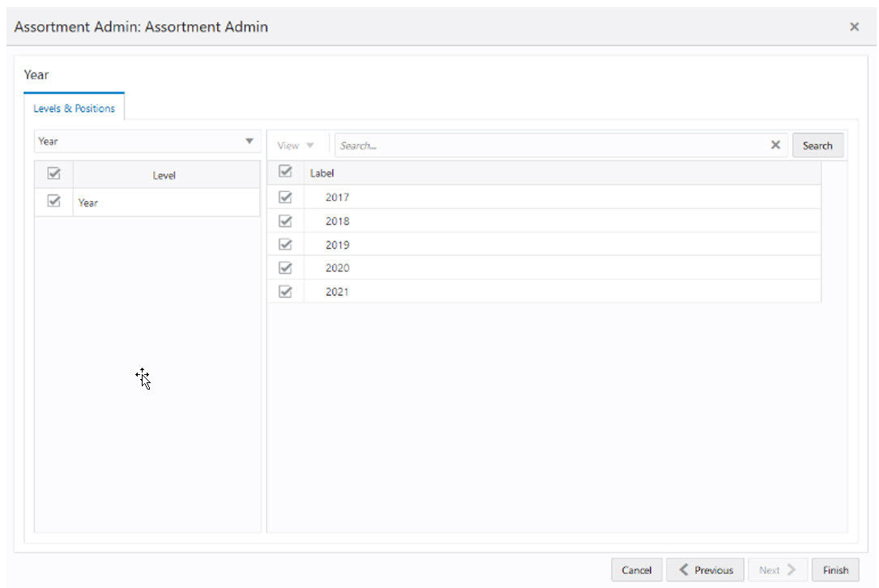Open the Year hierarchy dropdown
The image size is (879, 588).
147,141
